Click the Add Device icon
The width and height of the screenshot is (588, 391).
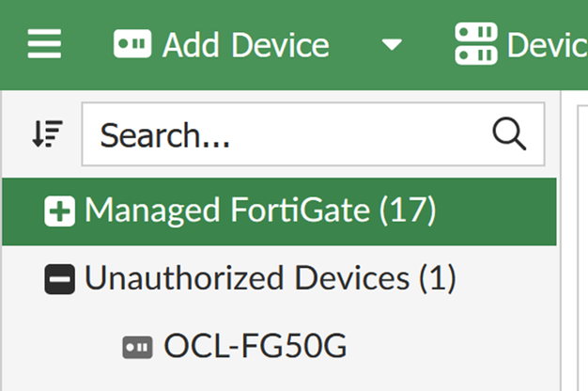[x=132, y=44]
